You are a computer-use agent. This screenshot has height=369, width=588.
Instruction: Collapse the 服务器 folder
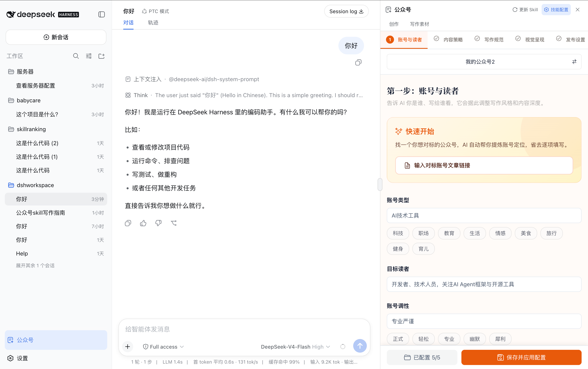pos(56,72)
